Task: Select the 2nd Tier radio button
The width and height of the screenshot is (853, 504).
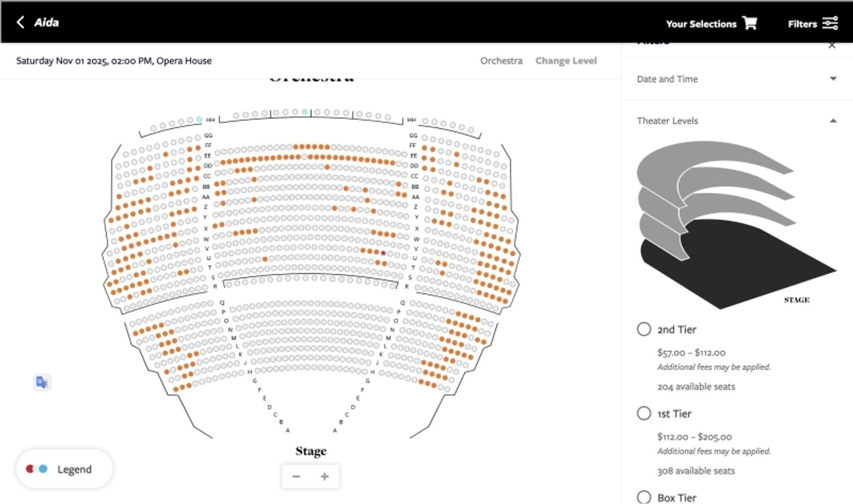Action: [643, 329]
